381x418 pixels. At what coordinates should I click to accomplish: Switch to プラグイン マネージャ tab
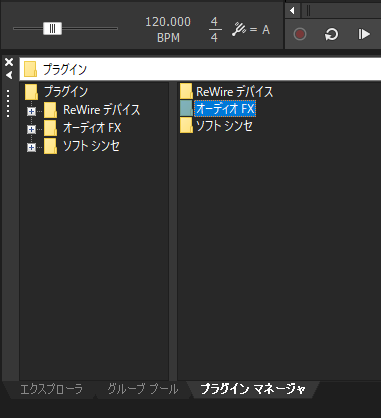[x=253, y=389]
